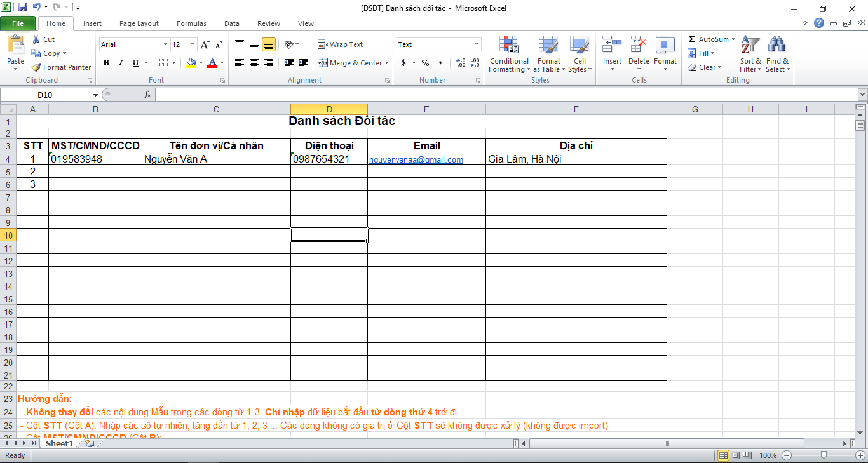868x463 pixels.
Task: Click the zoom slider in status bar
Action: click(x=824, y=455)
